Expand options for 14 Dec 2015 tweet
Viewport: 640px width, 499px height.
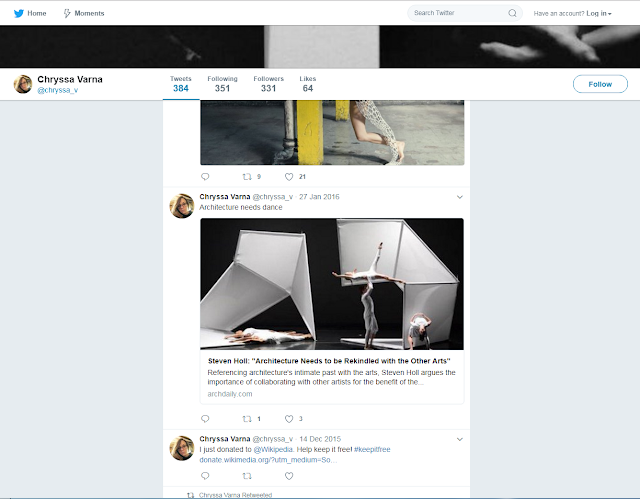pos(460,439)
